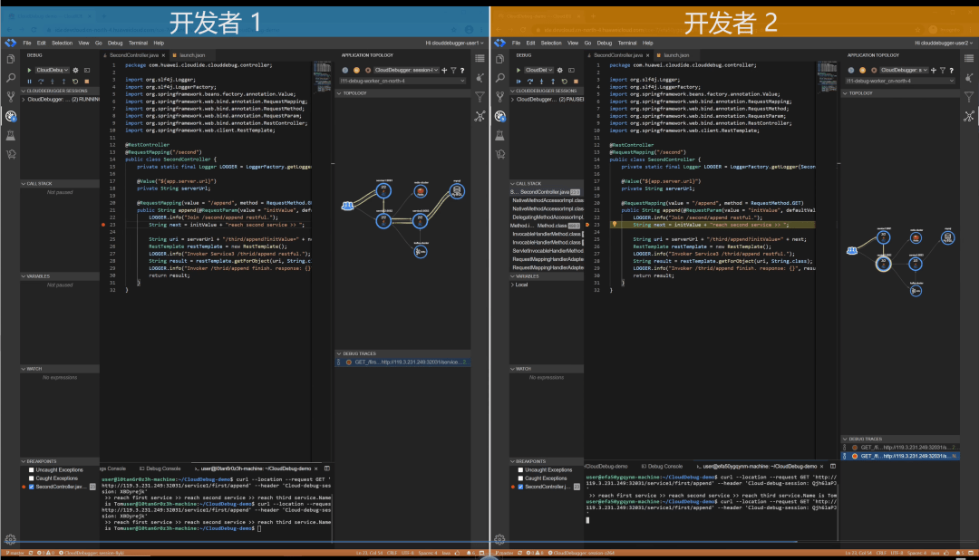This screenshot has width=979, height=560.
Task: Switch to launch.json tab in Developer 2
Action: [x=676, y=55]
